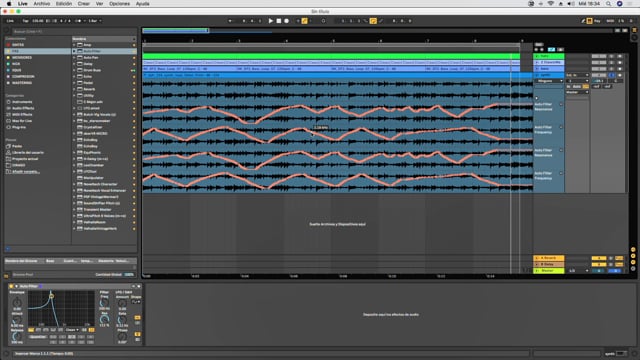
Task: Open the 1 Bar quantization dropdown
Action: pos(95,21)
